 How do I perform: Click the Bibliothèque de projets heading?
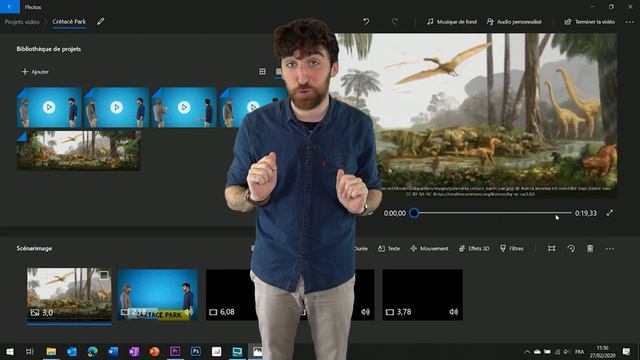tap(49, 49)
